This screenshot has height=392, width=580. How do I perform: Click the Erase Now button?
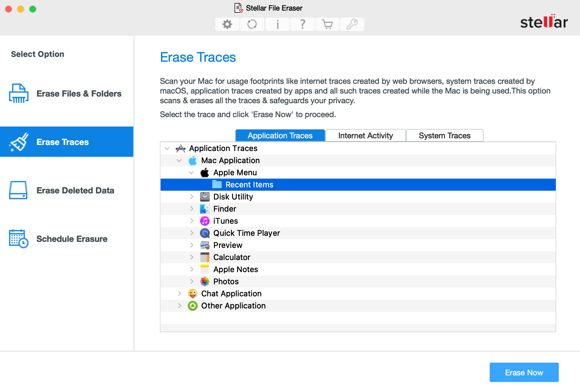tap(524, 372)
